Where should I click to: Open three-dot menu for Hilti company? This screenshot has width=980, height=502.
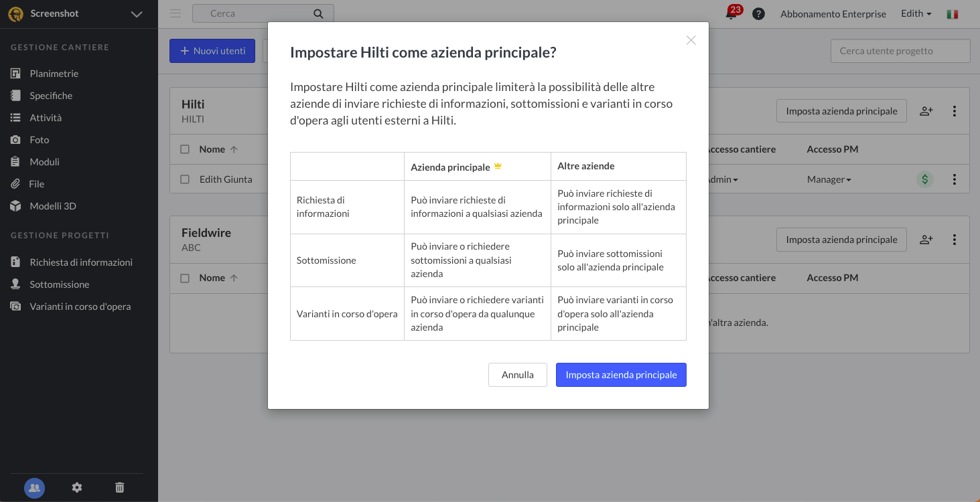(x=955, y=111)
